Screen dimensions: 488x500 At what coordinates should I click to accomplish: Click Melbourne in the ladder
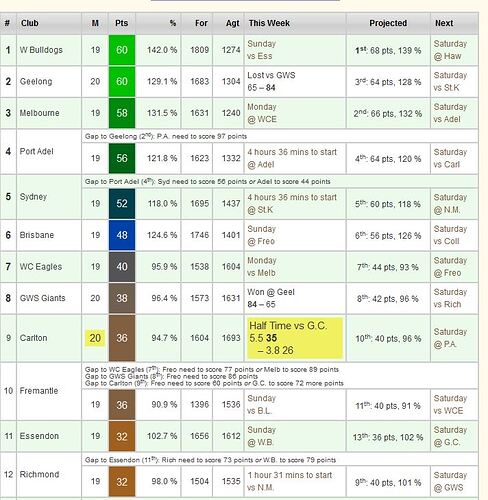point(39,113)
